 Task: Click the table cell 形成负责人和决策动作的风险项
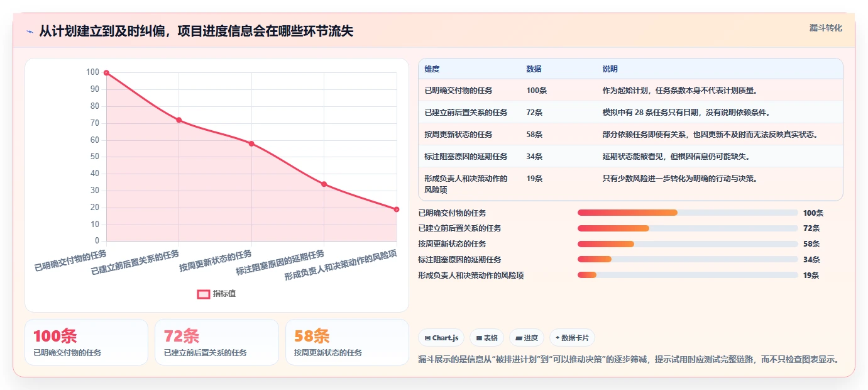click(x=466, y=184)
